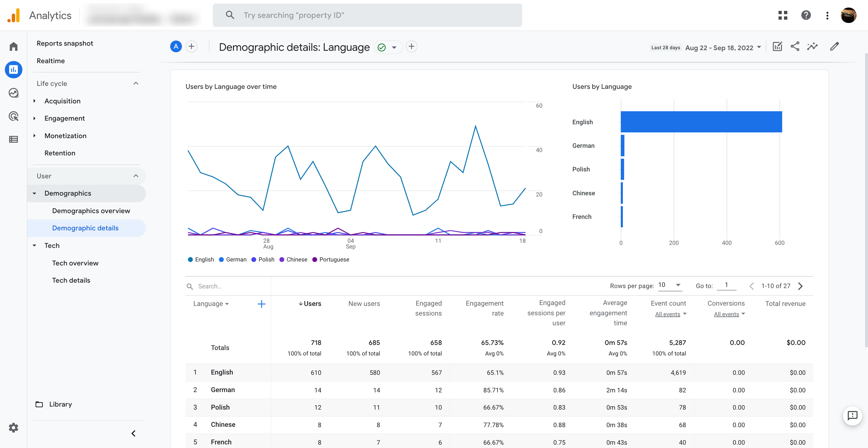Open the Insights sparkline icon
Viewport: 868px width, 448px height.
click(x=812, y=47)
